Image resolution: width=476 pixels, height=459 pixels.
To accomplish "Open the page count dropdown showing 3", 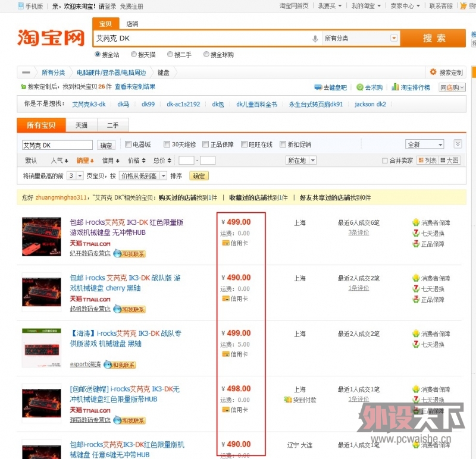I will coord(75,176).
